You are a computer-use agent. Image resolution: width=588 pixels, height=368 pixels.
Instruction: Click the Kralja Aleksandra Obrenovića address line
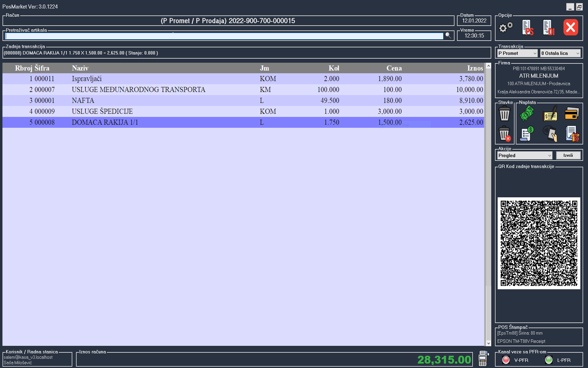[539, 92]
